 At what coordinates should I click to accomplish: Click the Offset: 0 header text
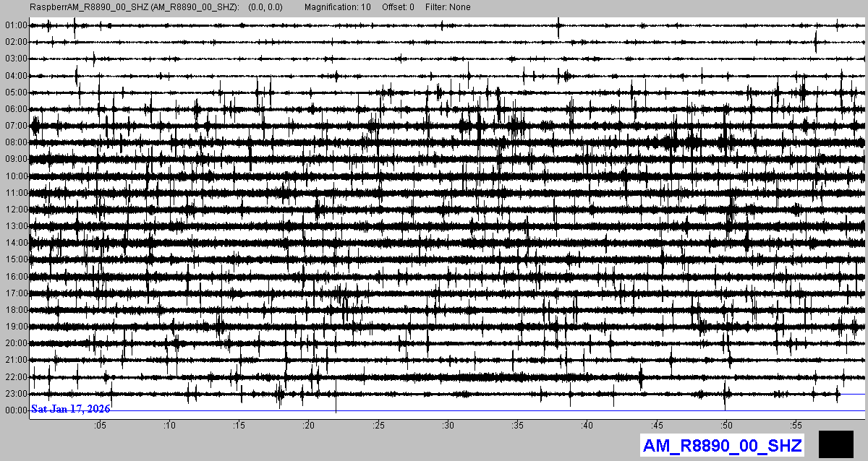399,7
